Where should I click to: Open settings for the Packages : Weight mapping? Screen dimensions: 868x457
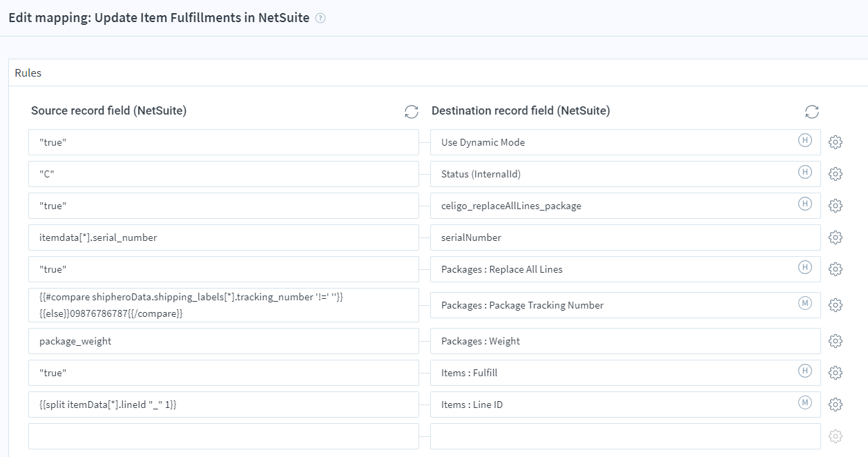tap(836, 340)
